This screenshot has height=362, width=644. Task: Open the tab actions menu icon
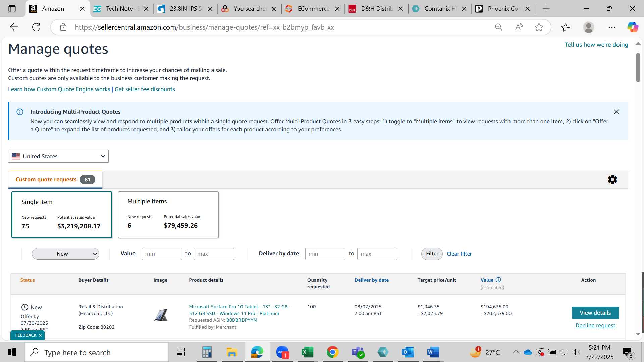pos(12,9)
